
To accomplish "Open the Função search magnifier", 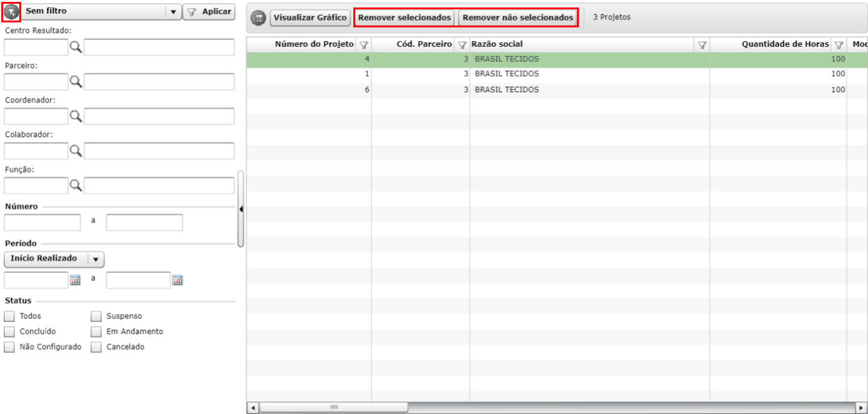I will click(x=76, y=185).
